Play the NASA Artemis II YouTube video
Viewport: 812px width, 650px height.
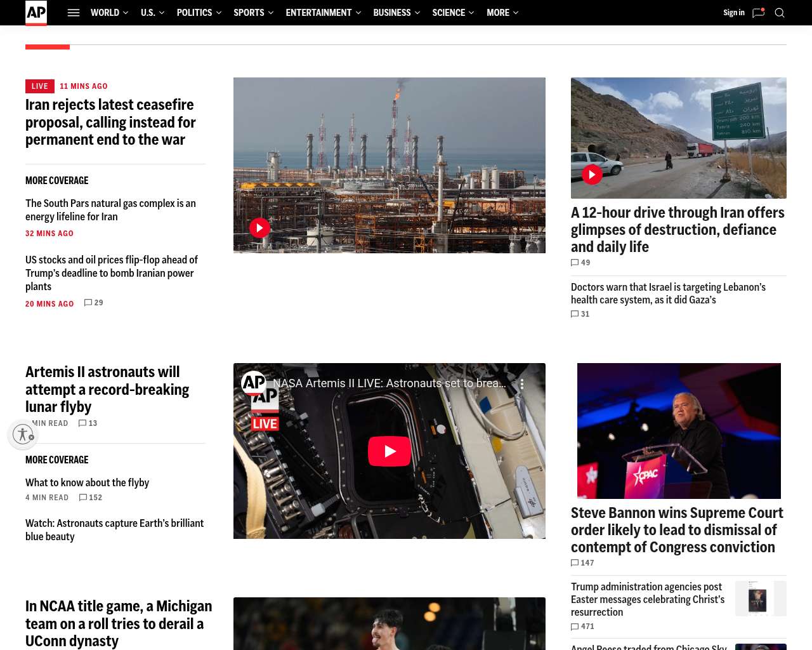click(390, 451)
